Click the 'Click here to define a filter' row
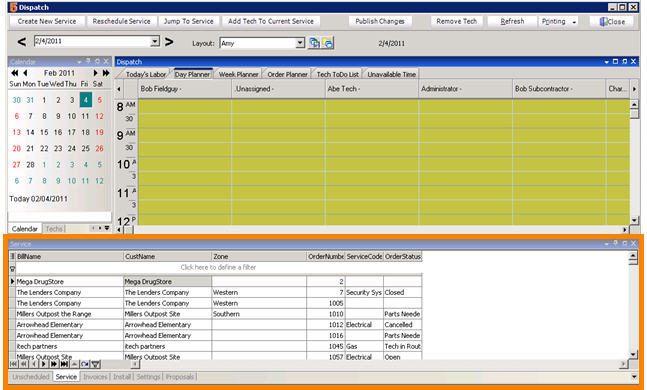 (218, 267)
